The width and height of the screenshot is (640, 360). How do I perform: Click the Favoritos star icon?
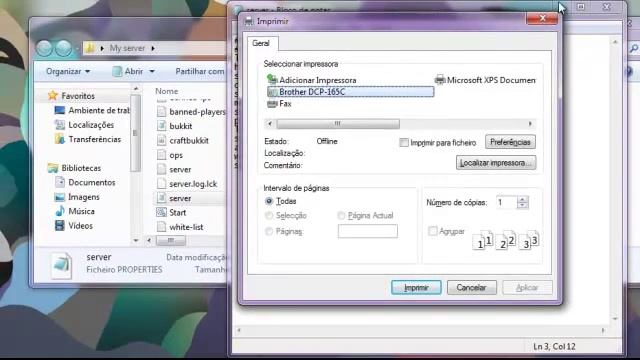53,96
